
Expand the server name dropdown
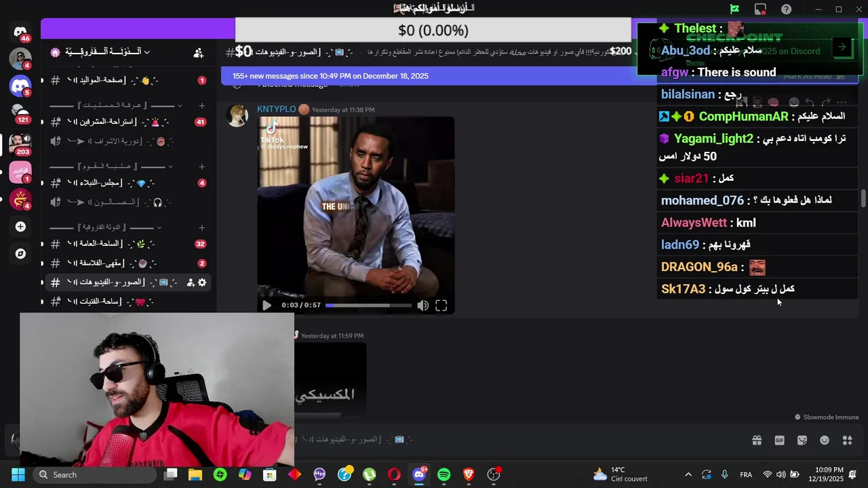point(146,52)
